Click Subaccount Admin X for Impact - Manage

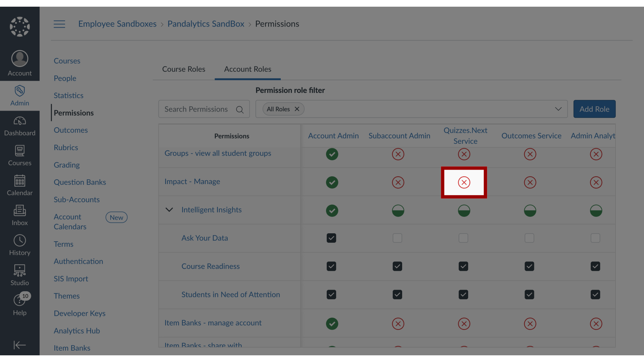tap(398, 182)
